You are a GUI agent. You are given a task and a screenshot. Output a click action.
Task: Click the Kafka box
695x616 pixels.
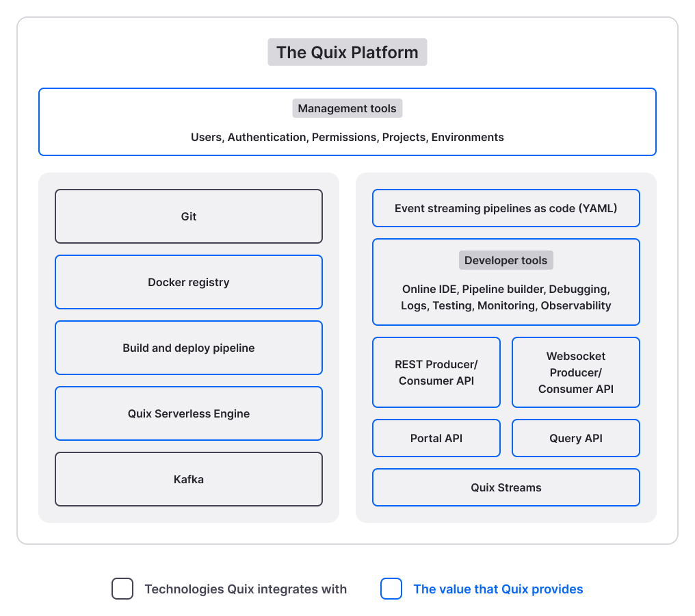point(189,479)
